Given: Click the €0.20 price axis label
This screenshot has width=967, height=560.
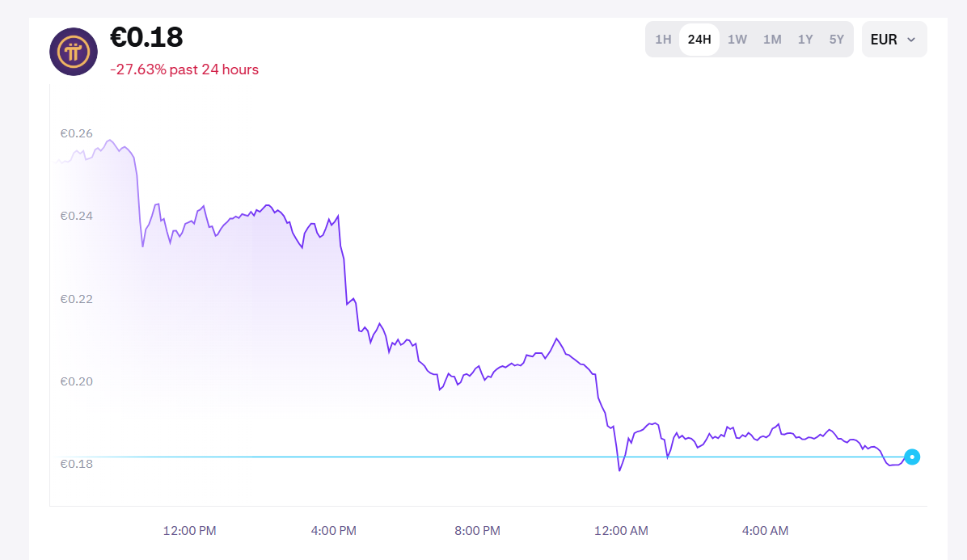Looking at the screenshot, I should pos(76,381).
